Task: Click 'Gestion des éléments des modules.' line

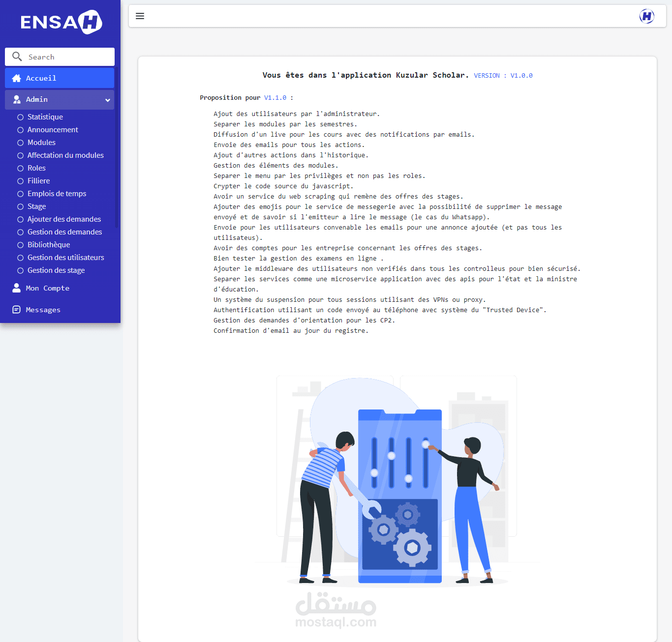Action: 276,166
